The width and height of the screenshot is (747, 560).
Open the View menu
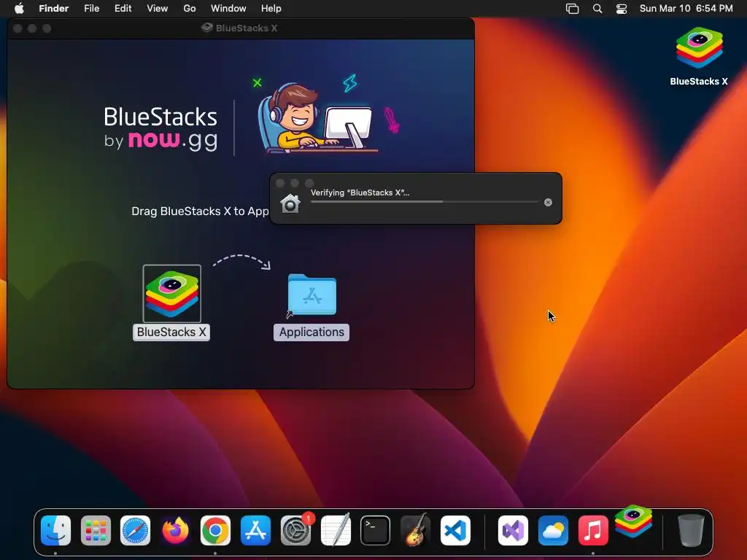coord(158,8)
